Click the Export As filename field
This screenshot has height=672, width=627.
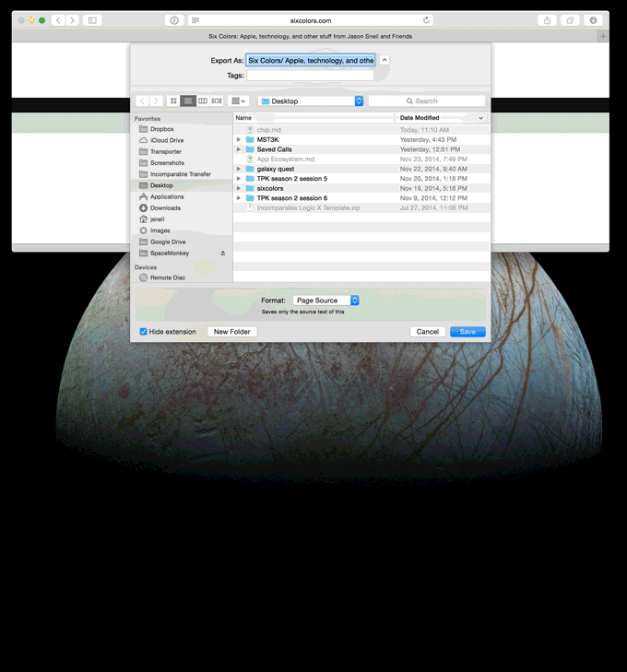(x=311, y=61)
